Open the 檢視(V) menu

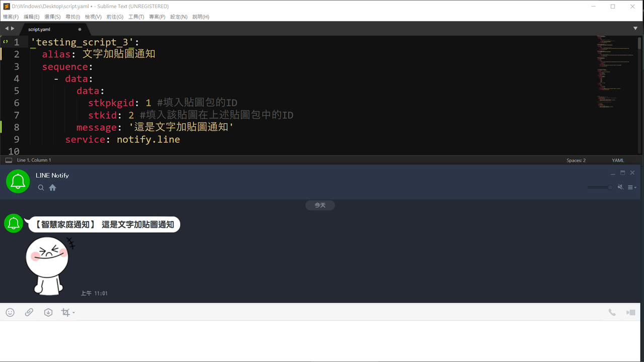pyautogui.click(x=93, y=17)
